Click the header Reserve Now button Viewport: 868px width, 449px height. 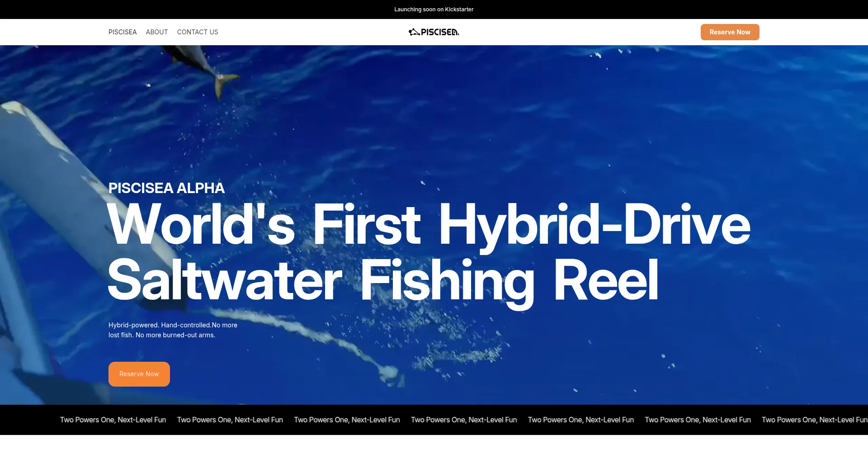coord(730,32)
